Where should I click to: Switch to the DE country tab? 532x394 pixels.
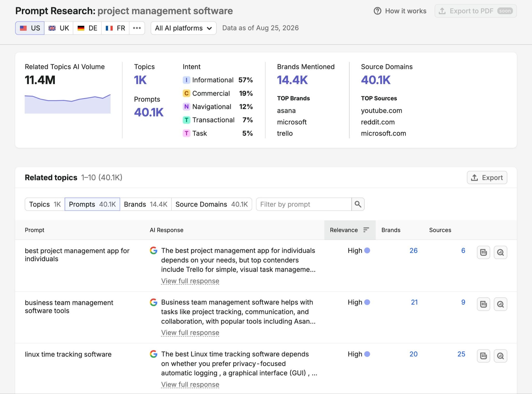(87, 28)
